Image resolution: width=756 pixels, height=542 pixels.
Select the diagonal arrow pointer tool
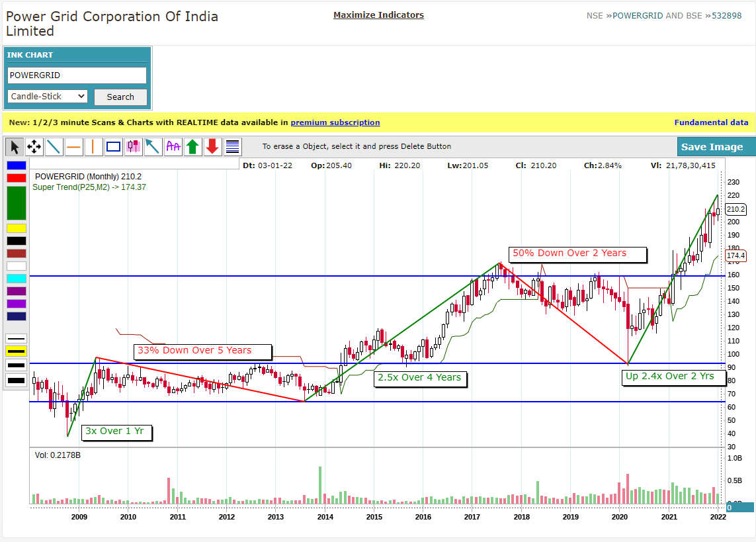[x=153, y=147]
